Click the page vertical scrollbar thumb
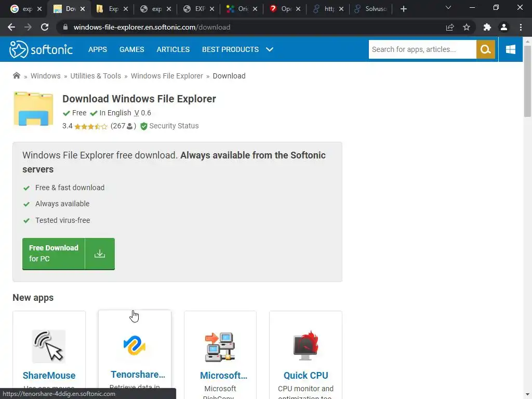532x399 pixels. point(527,82)
